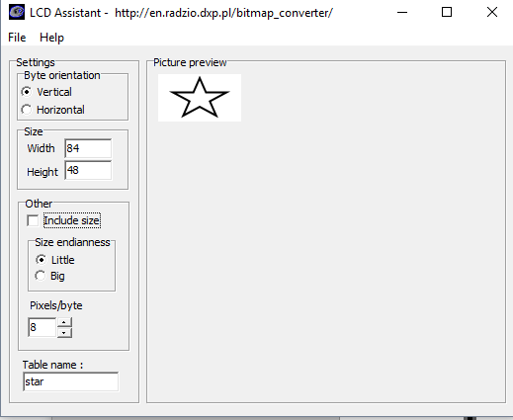
Task: Click the LCD Assistant app icon in title bar
Action: point(17,13)
